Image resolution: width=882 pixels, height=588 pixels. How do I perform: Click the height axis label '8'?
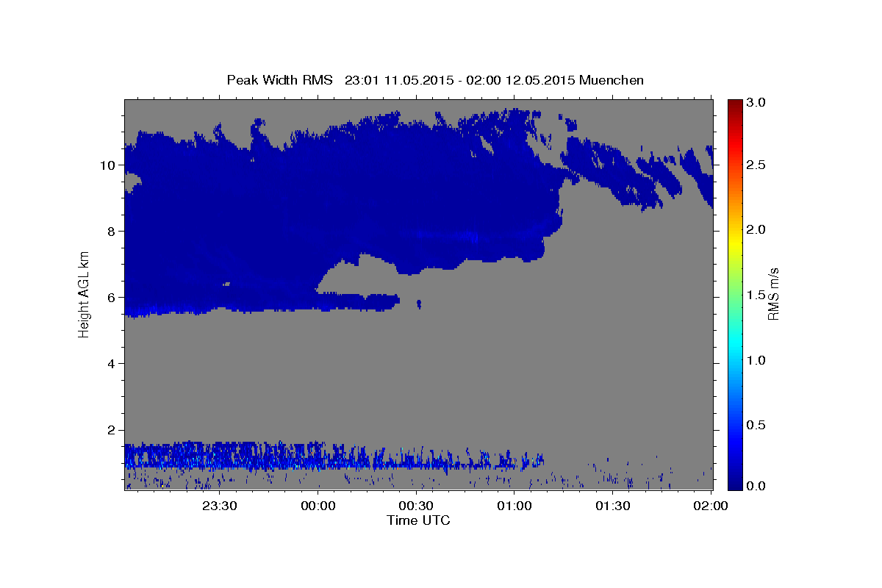(112, 231)
